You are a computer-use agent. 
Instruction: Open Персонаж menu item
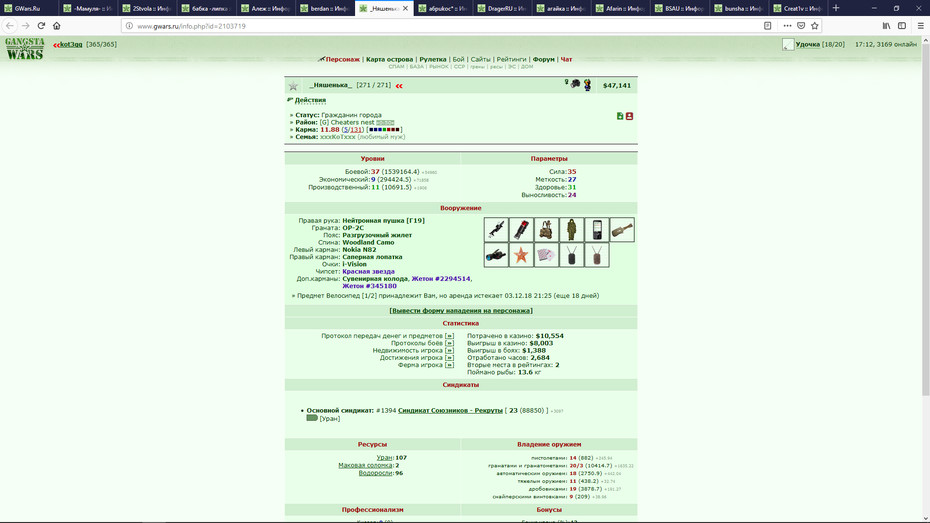(343, 59)
